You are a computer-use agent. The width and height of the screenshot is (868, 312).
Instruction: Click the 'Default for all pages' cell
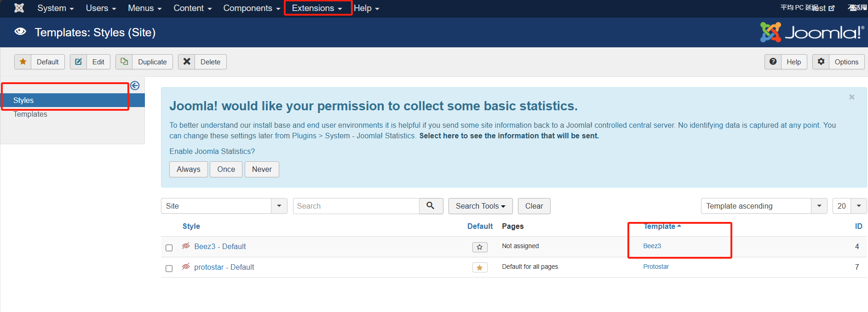click(x=530, y=267)
